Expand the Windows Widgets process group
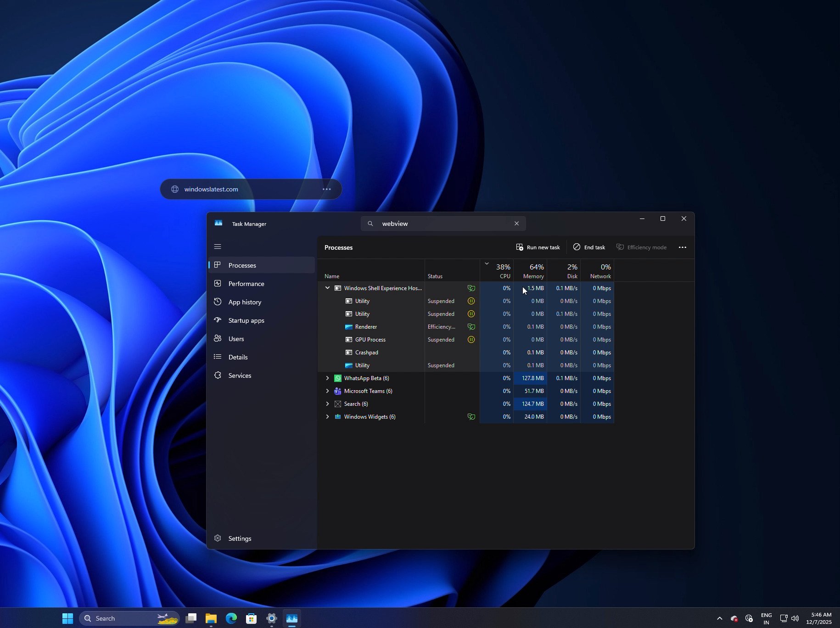The image size is (840, 628). [327, 417]
